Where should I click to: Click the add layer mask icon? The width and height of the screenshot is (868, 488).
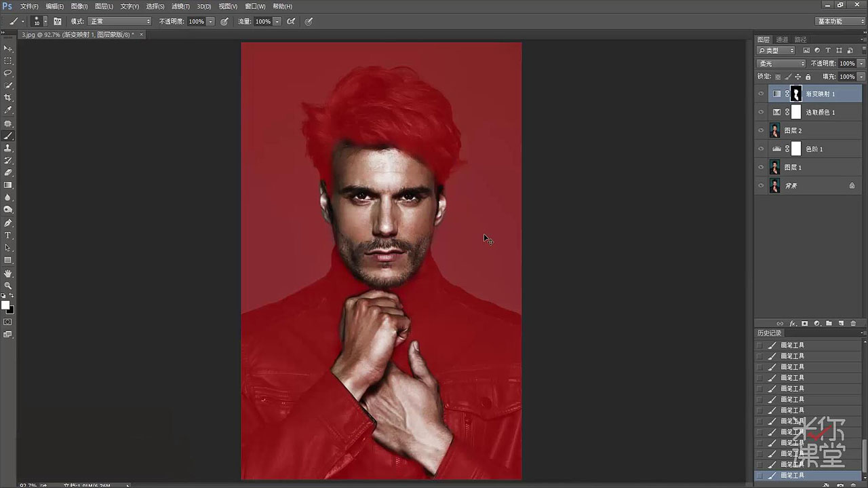point(804,324)
